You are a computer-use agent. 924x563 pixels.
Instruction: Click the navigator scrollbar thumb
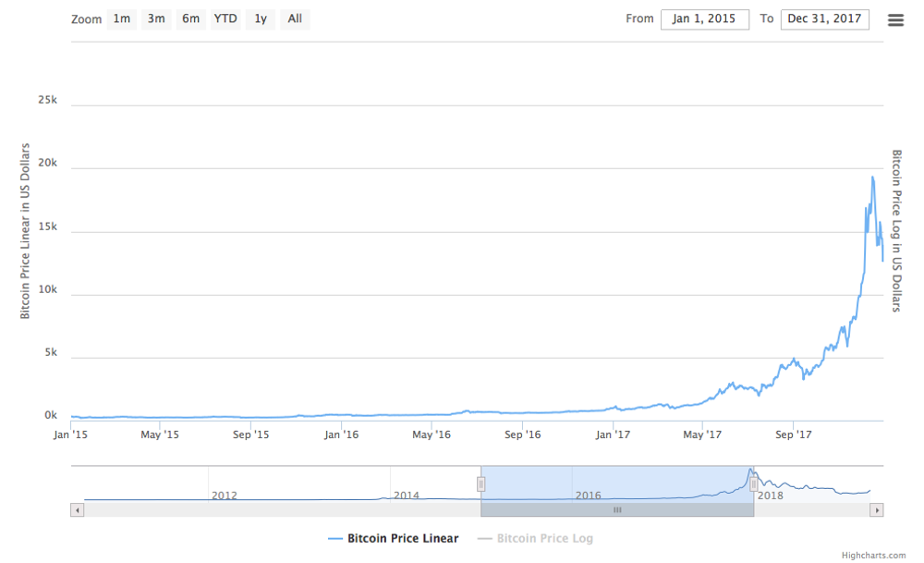coord(617,510)
